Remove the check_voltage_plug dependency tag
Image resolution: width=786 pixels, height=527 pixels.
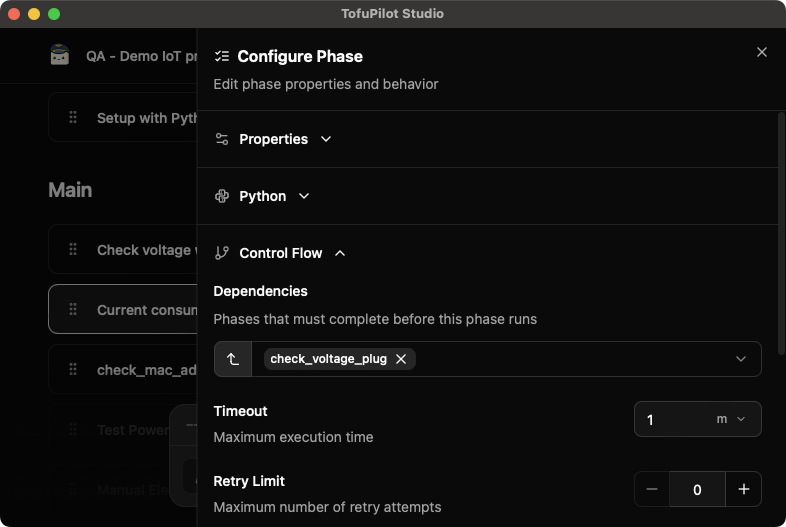(401, 359)
